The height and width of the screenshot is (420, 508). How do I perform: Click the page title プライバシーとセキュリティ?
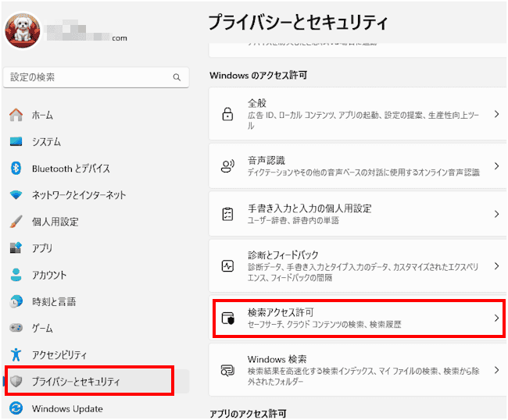click(298, 23)
